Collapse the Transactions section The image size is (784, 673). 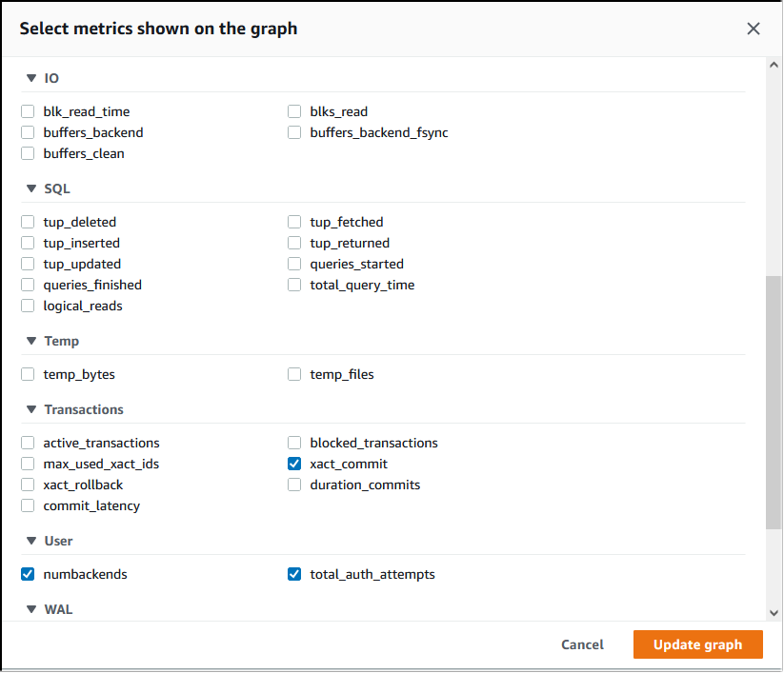tap(32, 409)
